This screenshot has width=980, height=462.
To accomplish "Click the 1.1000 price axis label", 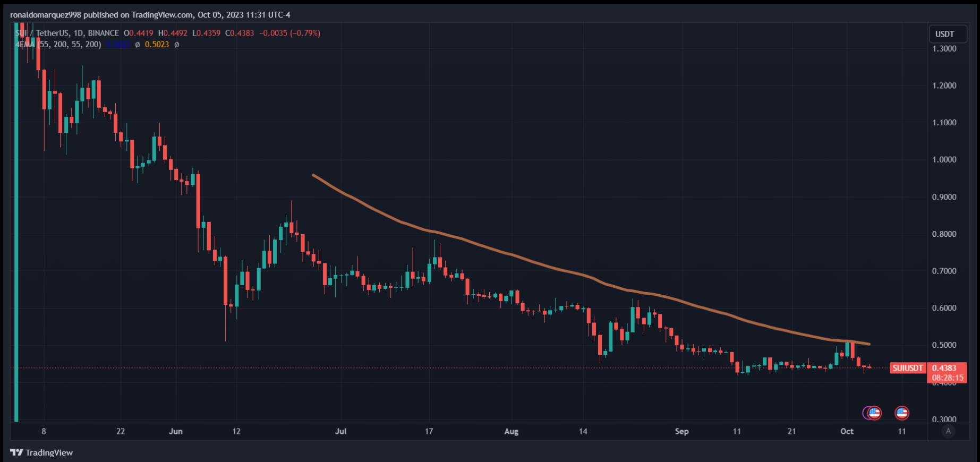I will point(944,123).
